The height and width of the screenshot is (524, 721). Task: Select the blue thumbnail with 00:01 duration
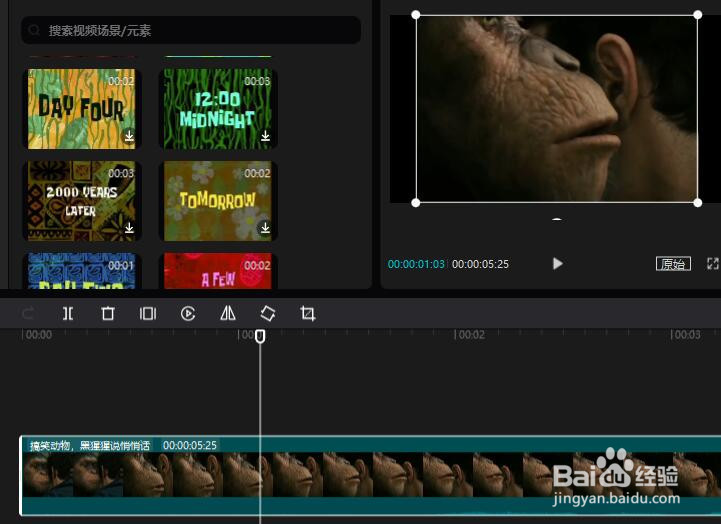[81, 271]
